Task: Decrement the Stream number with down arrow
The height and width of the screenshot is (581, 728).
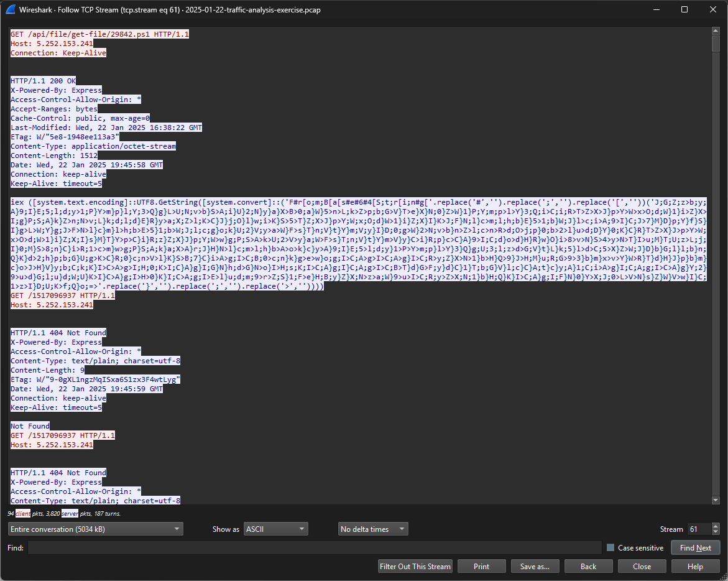Action: click(715, 532)
